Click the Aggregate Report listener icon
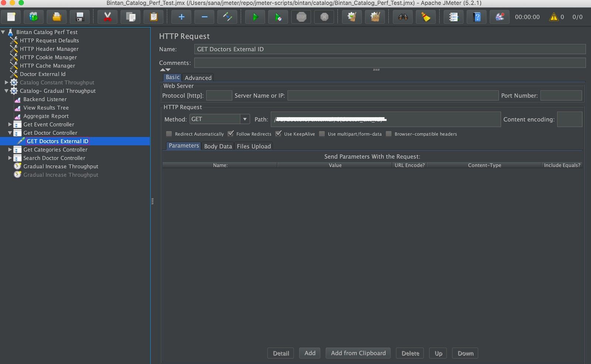Screen dimensions: 591x364 click(17, 116)
